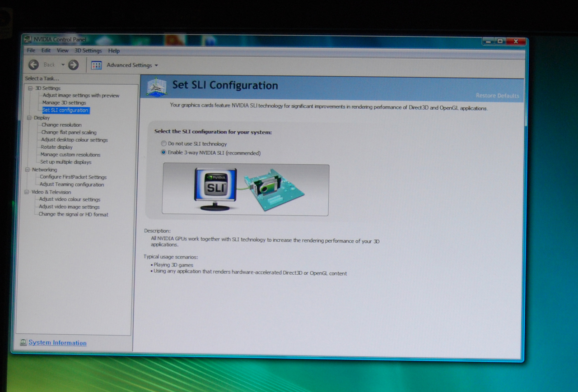Select Set up multiple displays

[x=66, y=162]
